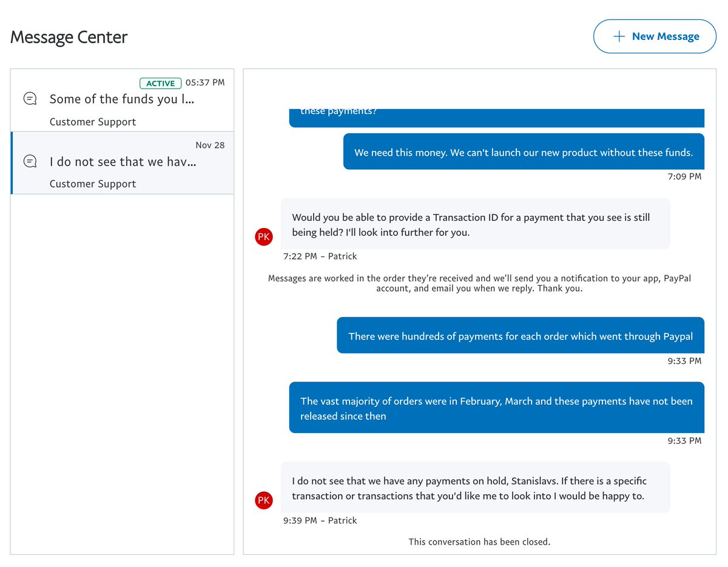728x567 pixels.
Task: Click the plus icon in New Message
Action: coord(619,36)
